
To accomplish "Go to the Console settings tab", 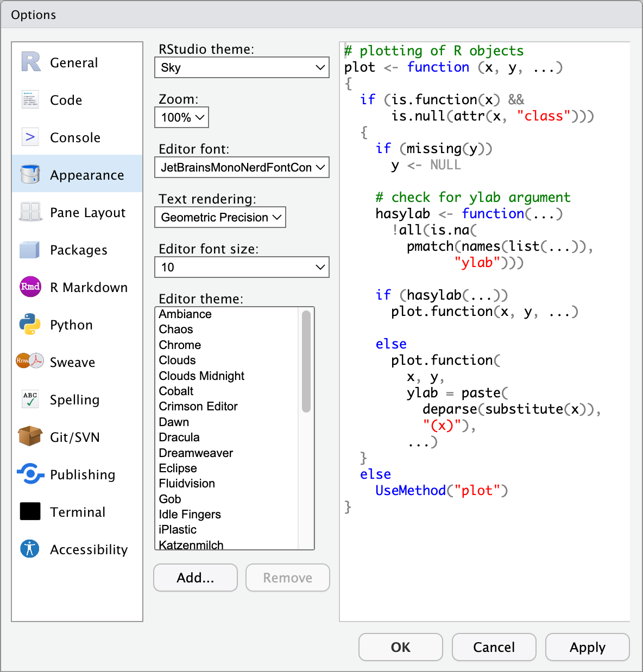I will pyautogui.click(x=77, y=137).
